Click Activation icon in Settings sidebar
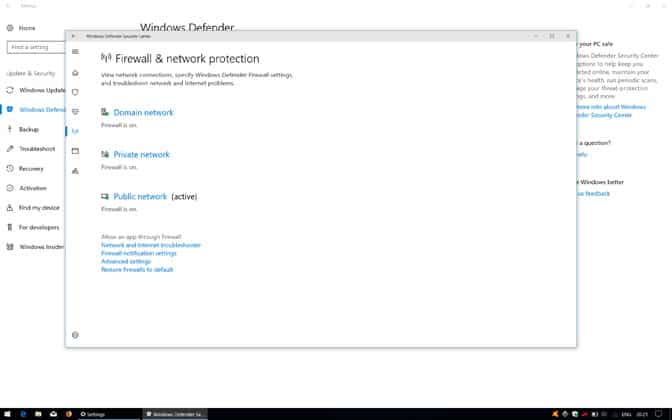The image size is (672, 420). pyautogui.click(x=10, y=188)
